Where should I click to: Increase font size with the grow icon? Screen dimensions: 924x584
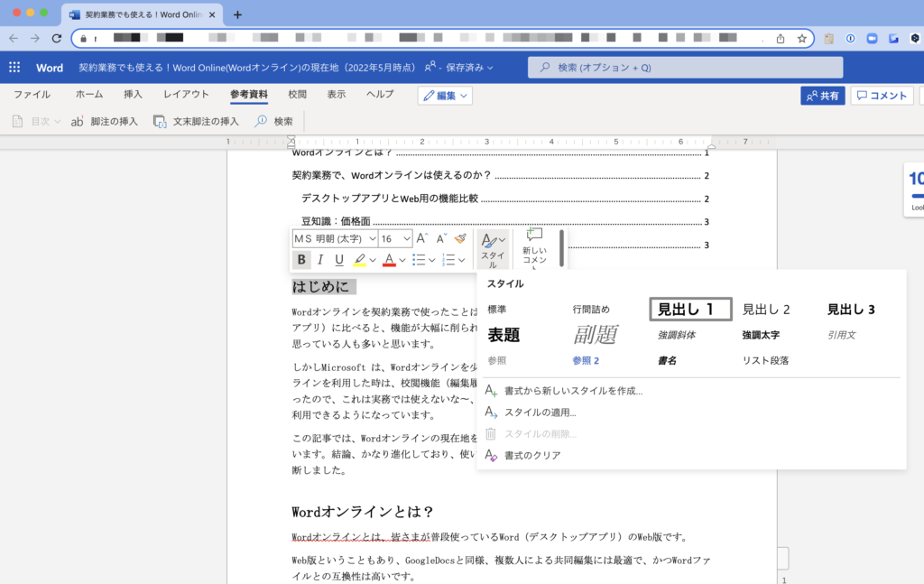[x=422, y=238]
